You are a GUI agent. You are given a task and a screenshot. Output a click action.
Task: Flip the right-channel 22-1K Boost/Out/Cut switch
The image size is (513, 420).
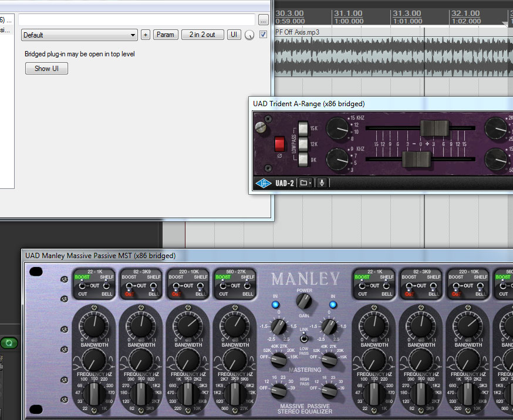coord(362,286)
